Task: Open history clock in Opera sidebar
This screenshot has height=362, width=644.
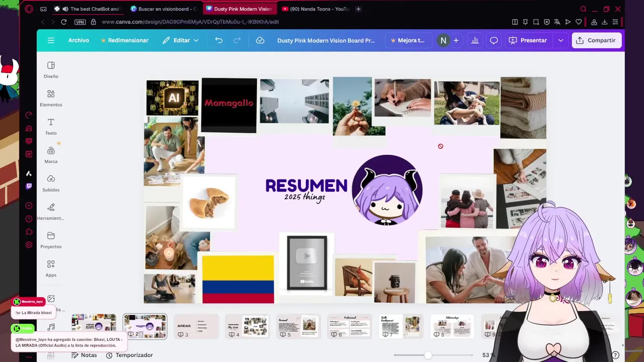Action: coord(29,219)
